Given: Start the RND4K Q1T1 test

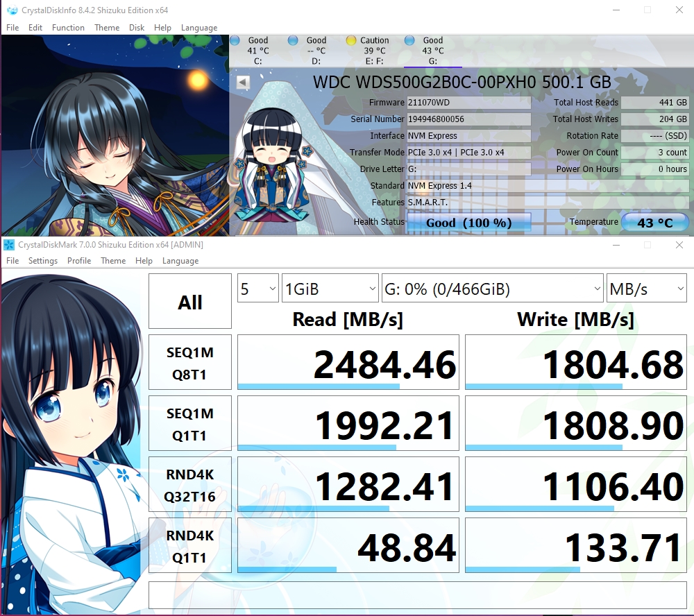Looking at the screenshot, I should 190,546.
